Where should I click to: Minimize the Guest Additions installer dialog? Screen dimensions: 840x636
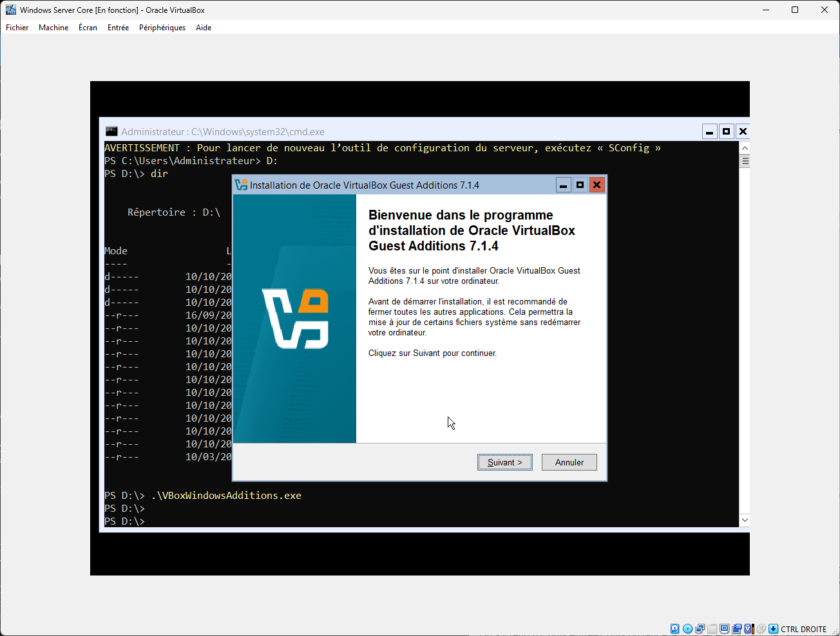coord(564,185)
